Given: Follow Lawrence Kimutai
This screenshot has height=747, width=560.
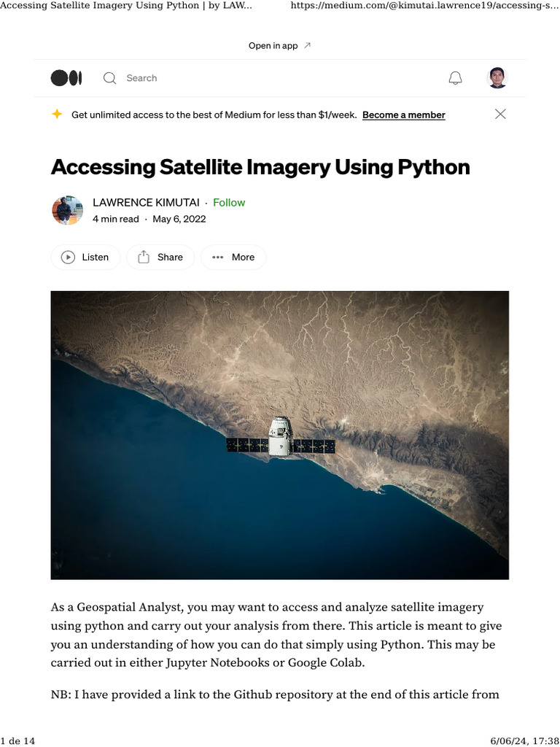Looking at the screenshot, I should [229, 203].
